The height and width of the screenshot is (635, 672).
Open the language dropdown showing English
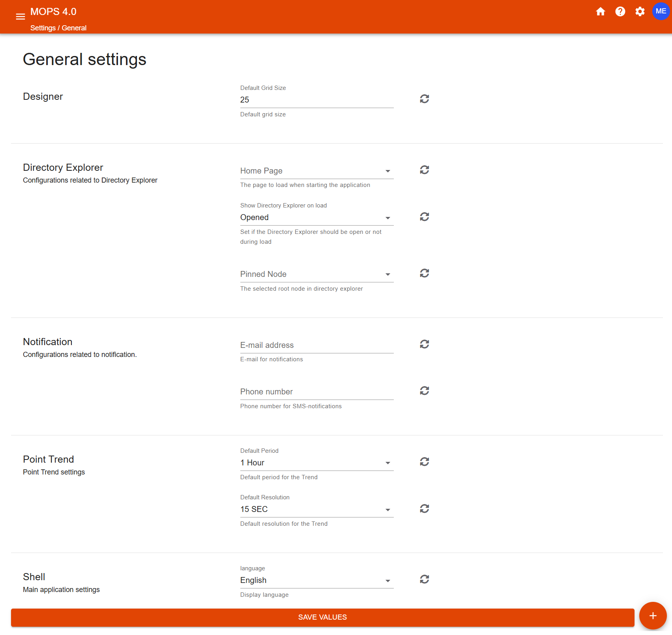[x=316, y=580]
